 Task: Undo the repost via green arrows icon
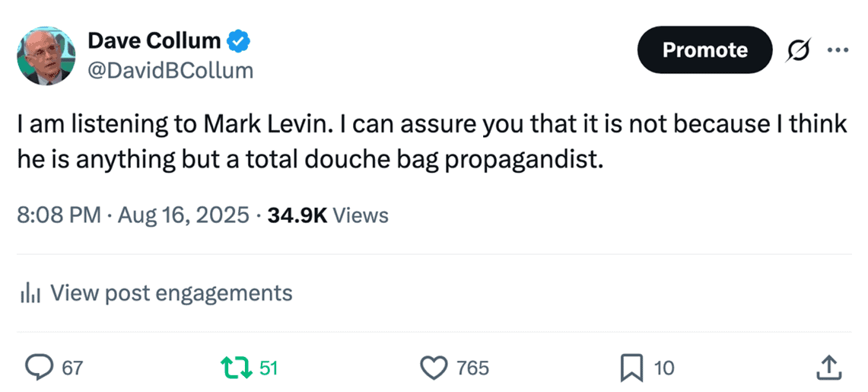coord(235,368)
